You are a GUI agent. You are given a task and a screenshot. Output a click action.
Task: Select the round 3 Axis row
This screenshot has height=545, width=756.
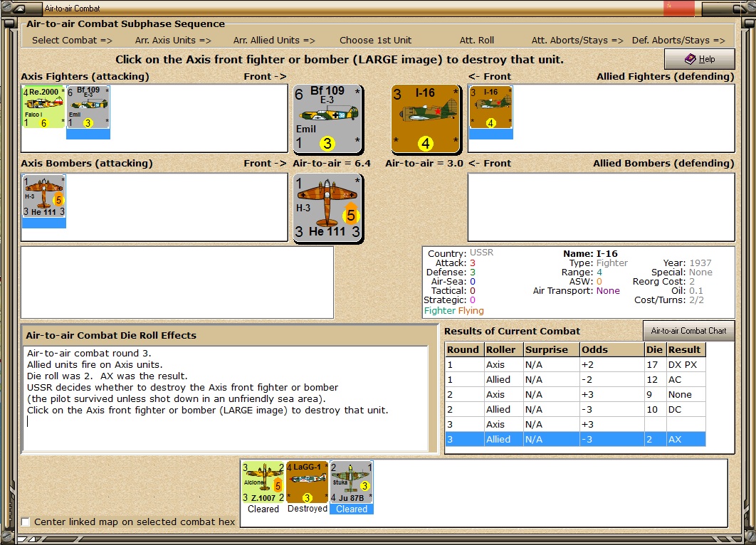click(x=575, y=425)
